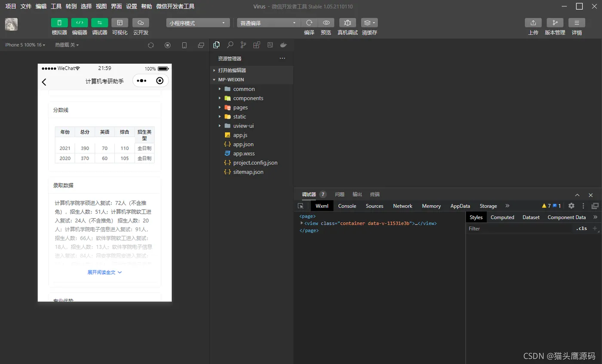602x364 pixels.
Task: Open the project.config.json file
Action: coord(252,163)
